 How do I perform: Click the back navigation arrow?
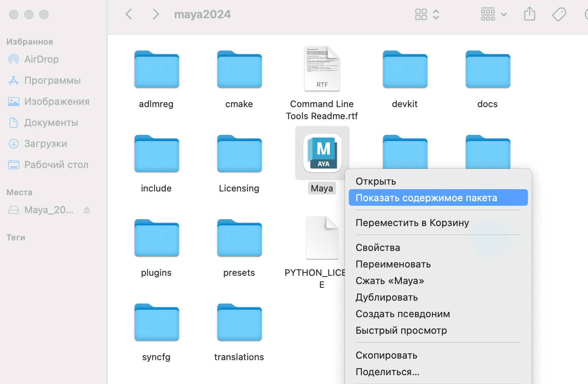128,14
